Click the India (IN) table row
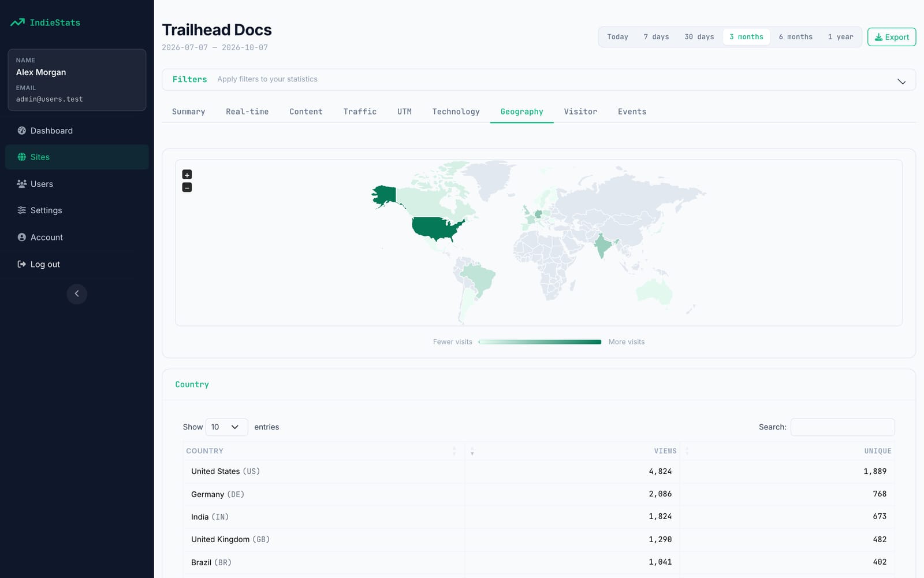This screenshot has width=924, height=578. click(x=539, y=517)
